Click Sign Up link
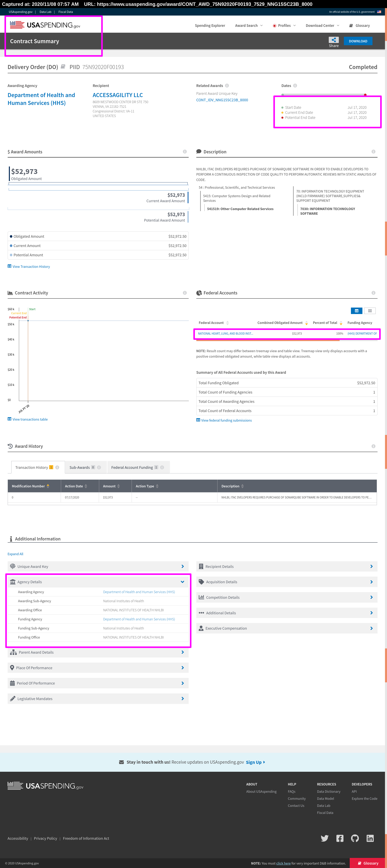Image resolution: width=387 pixels, height=868 pixels. click(255, 762)
